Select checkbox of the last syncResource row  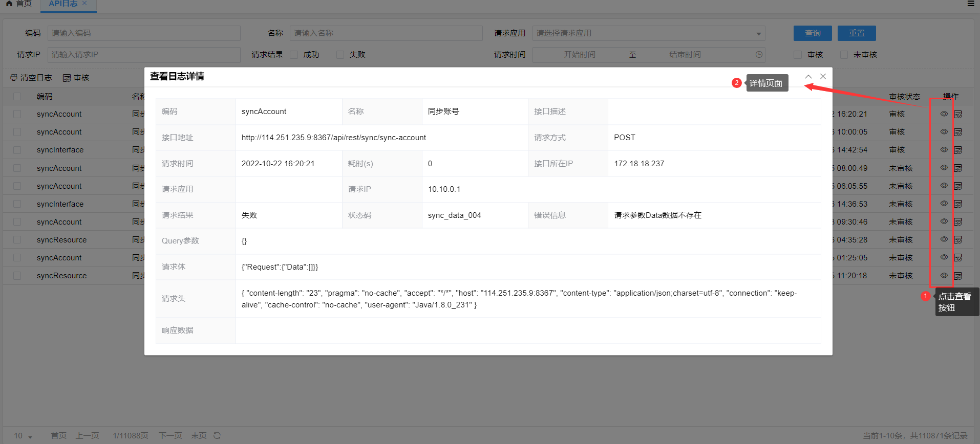[17, 276]
